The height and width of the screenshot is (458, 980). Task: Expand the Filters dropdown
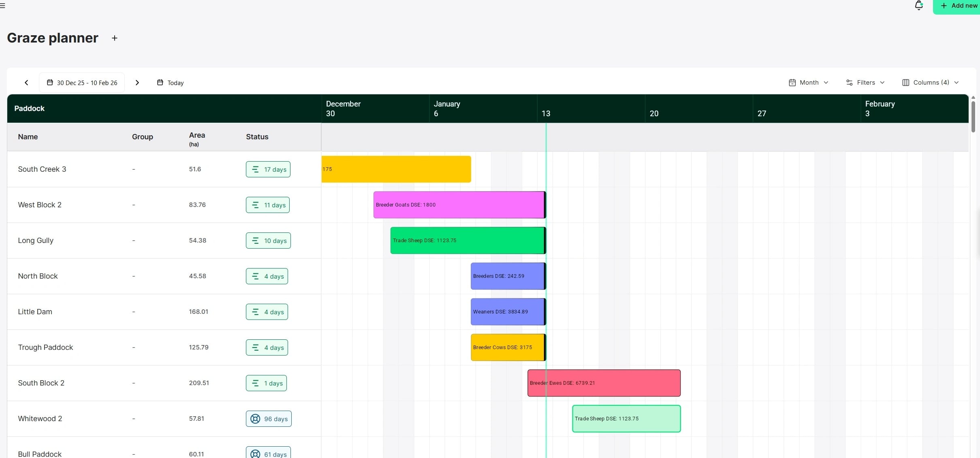865,83
